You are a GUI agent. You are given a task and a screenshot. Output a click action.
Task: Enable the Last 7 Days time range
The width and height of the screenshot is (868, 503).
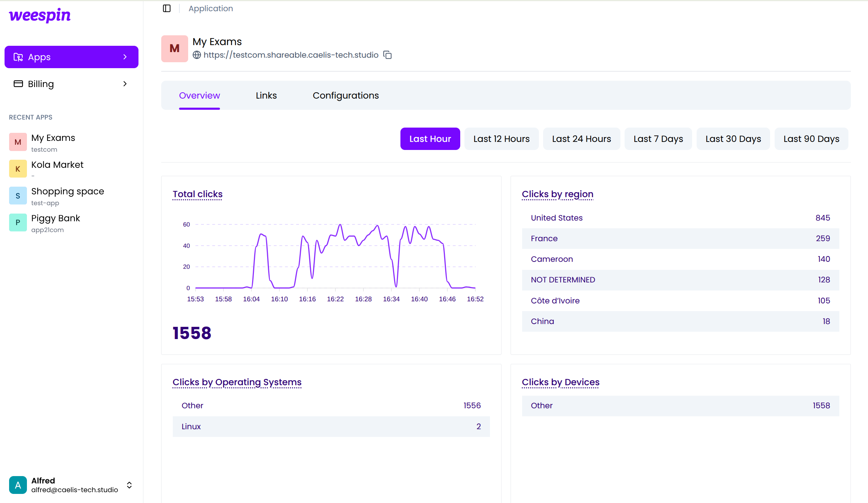coord(658,138)
